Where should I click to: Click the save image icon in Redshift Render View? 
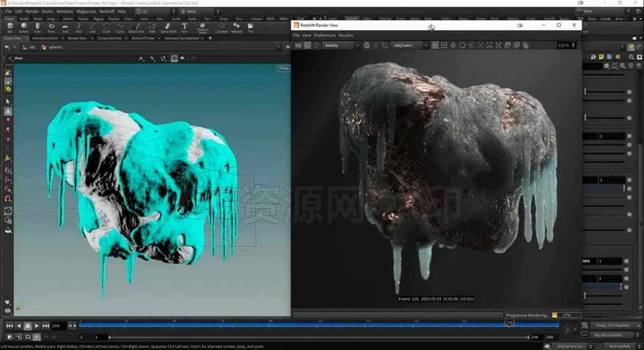[508, 45]
